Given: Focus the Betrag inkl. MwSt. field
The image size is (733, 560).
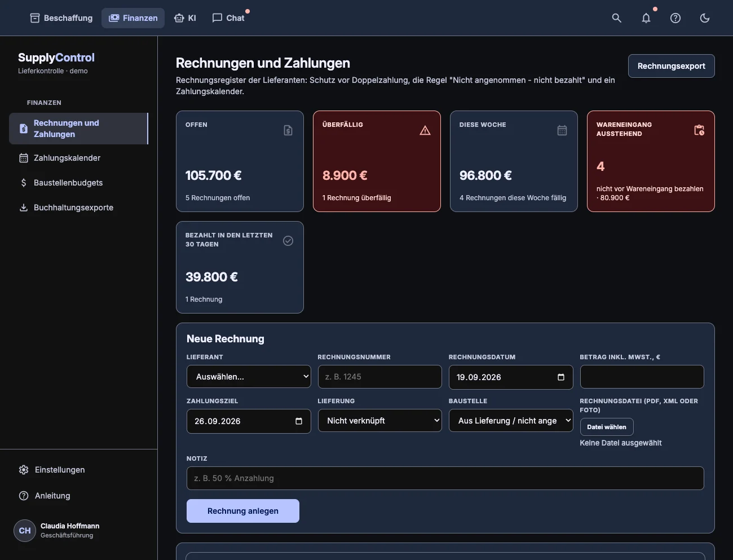Looking at the screenshot, I should (x=642, y=377).
